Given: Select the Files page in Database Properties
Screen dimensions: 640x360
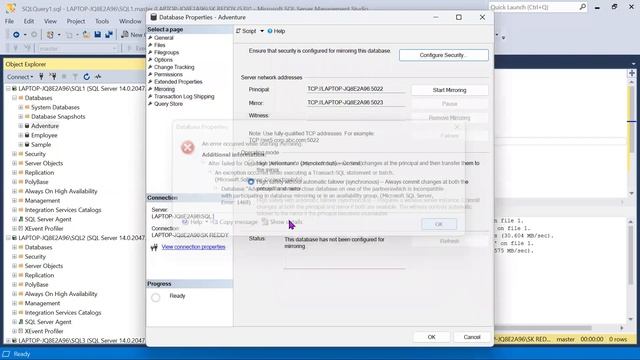Looking at the screenshot, I should coord(160,45).
